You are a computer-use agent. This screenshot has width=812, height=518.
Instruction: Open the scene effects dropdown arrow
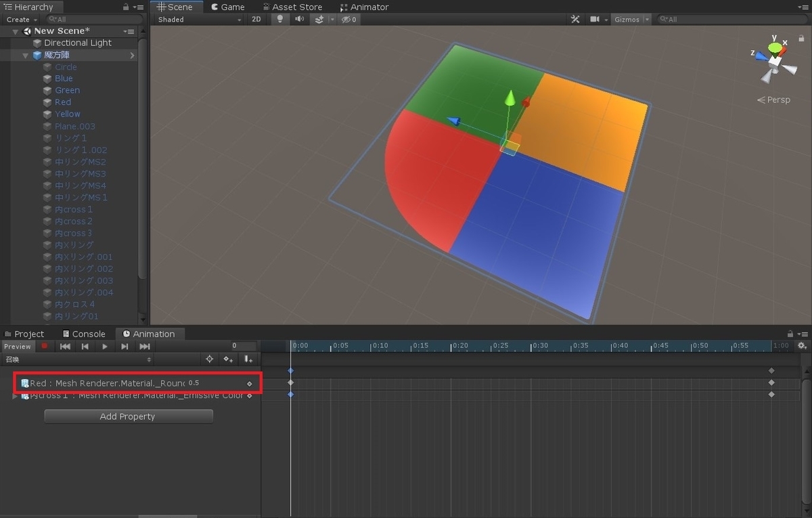332,20
